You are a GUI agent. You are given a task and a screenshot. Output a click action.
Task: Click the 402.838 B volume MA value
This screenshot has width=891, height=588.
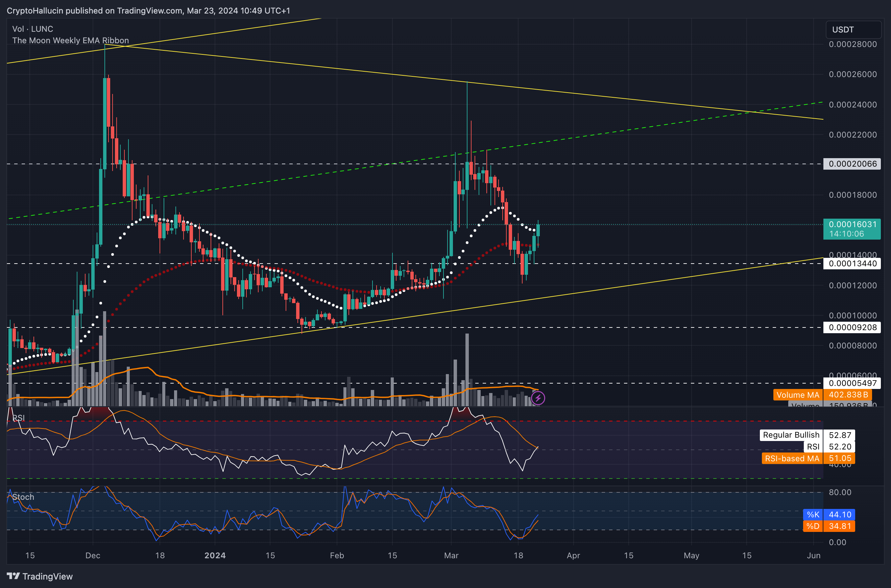point(847,395)
